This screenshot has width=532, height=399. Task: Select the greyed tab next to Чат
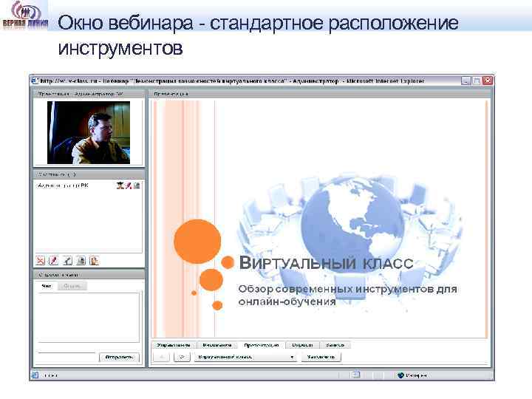point(72,286)
